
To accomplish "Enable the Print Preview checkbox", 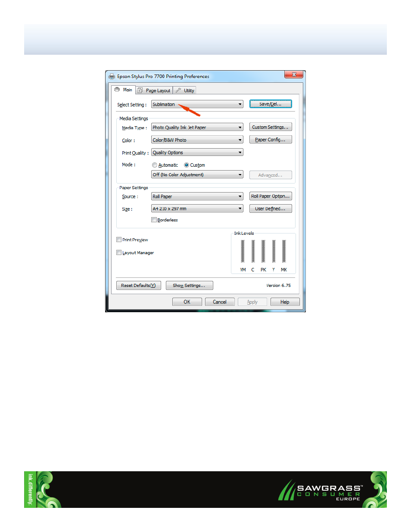I will (x=119, y=240).
